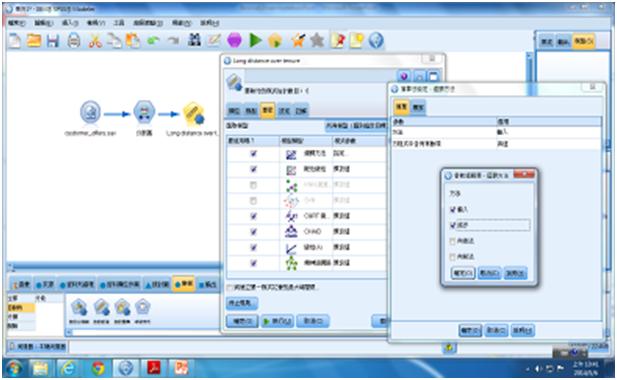Select the yellow Long distance modeling node

(194, 113)
